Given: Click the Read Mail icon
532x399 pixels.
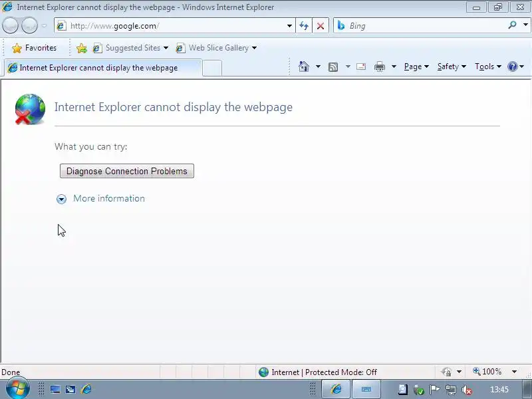Looking at the screenshot, I should (361, 66).
